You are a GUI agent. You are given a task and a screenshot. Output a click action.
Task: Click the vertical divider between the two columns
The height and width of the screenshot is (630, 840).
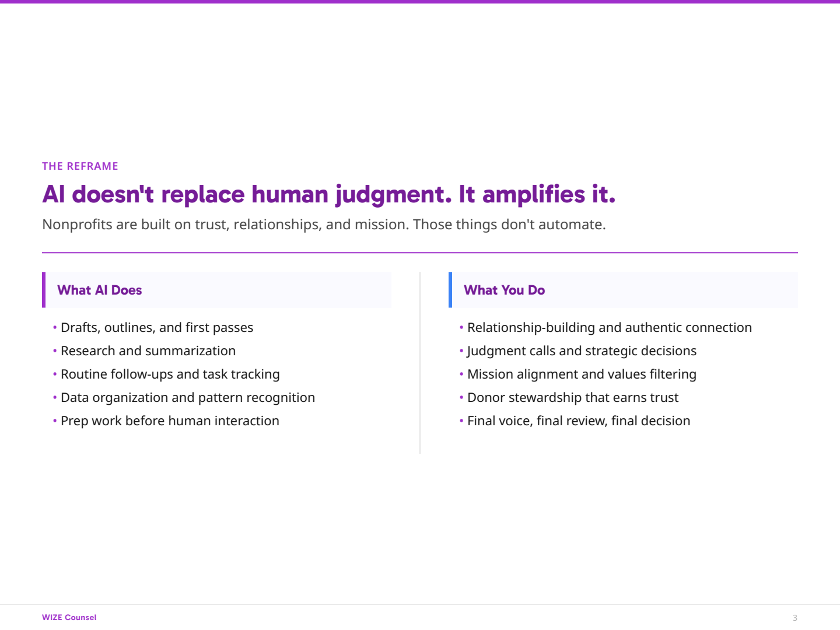click(x=420, y=363)
